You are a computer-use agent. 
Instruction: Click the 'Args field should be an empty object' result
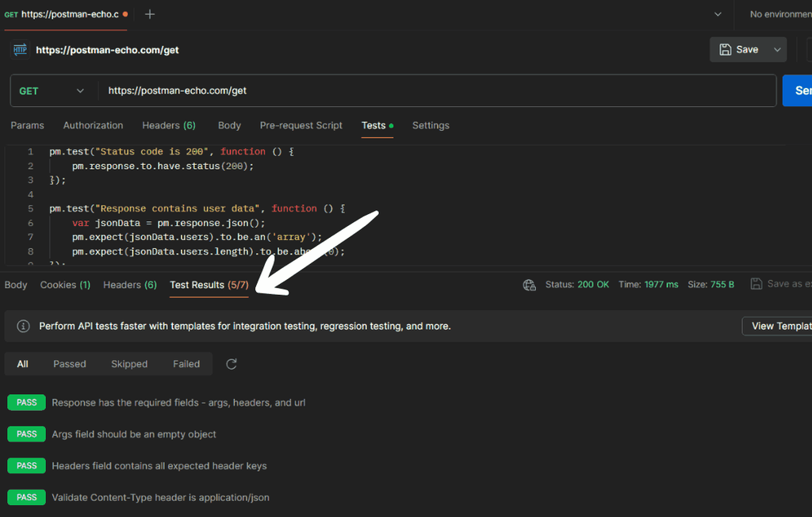point(134,434)
